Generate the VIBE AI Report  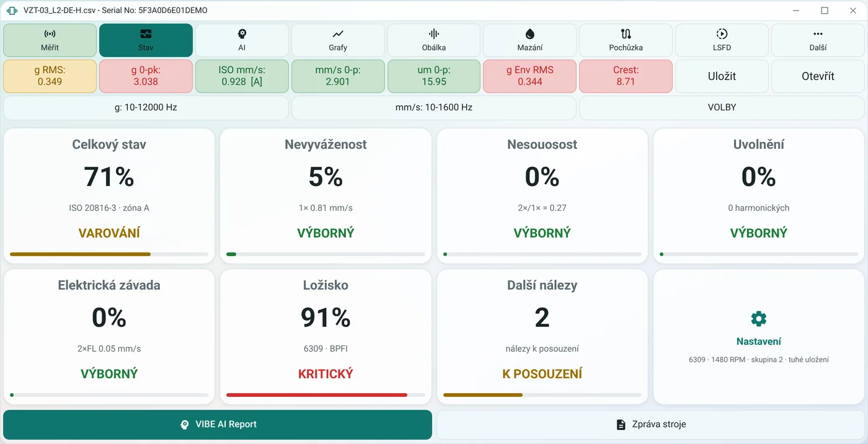[x=218, y=425]
